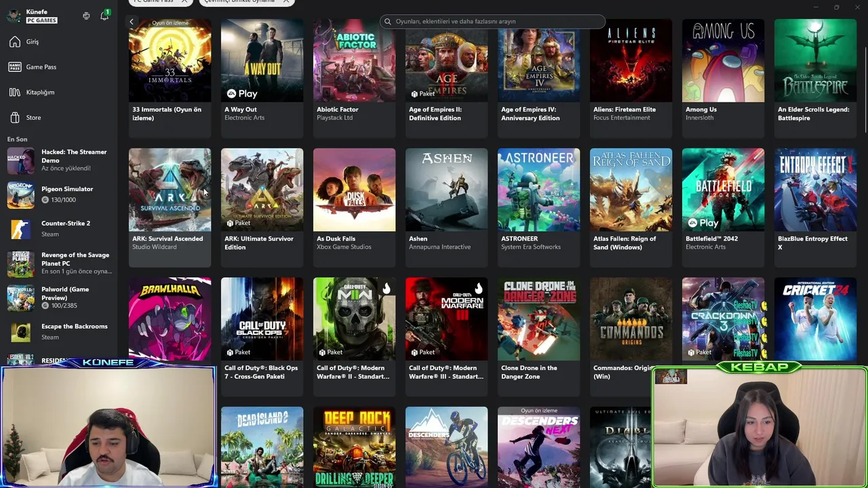Open BlazBlue Entropy Effect X cover

[x=815, y=190]
